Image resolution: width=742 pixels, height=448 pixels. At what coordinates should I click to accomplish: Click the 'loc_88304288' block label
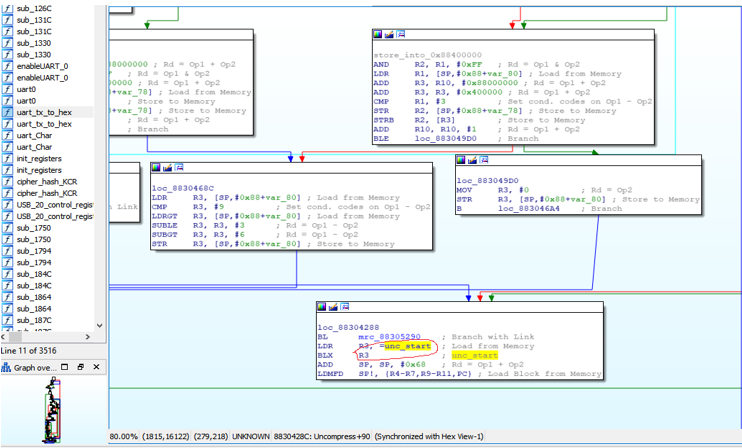point(348,327)
